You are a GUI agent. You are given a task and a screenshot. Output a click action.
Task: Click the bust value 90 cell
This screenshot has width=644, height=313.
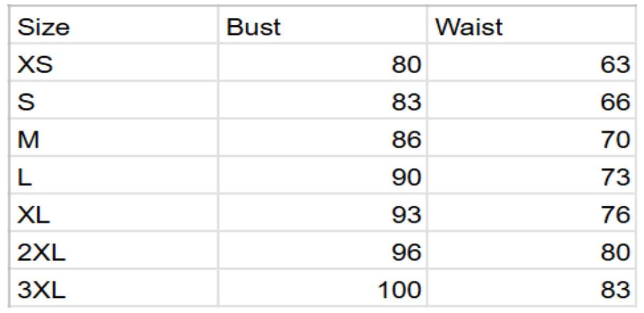tap(406, 177)
